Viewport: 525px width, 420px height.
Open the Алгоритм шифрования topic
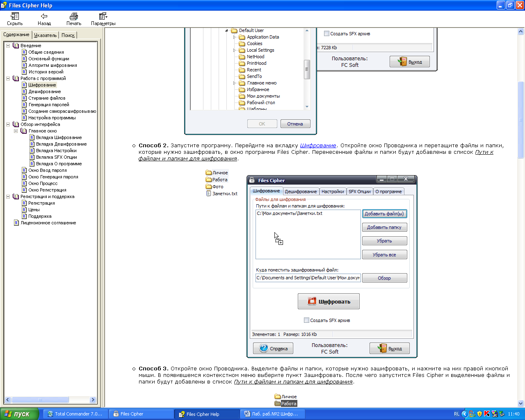[52, 65]
